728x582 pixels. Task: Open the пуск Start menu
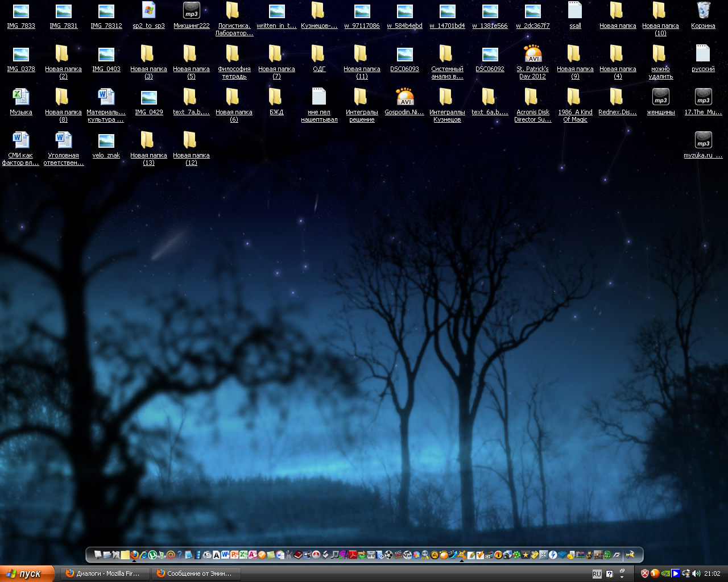coord(26,573)
